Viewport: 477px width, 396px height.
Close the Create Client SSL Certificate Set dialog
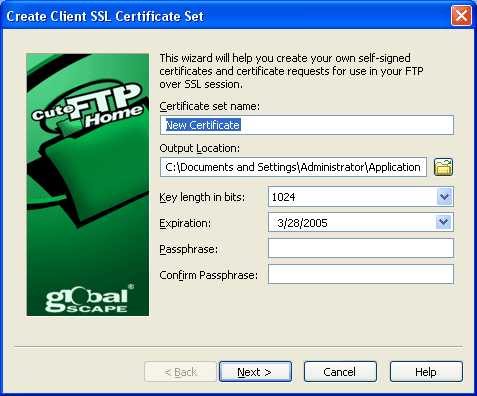[x=461, y=16]
